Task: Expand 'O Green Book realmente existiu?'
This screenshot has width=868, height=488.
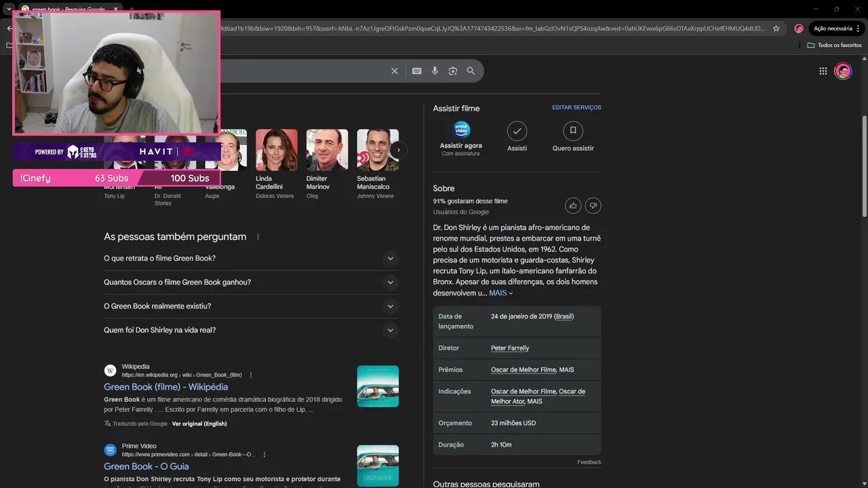Action: [251, 306]
